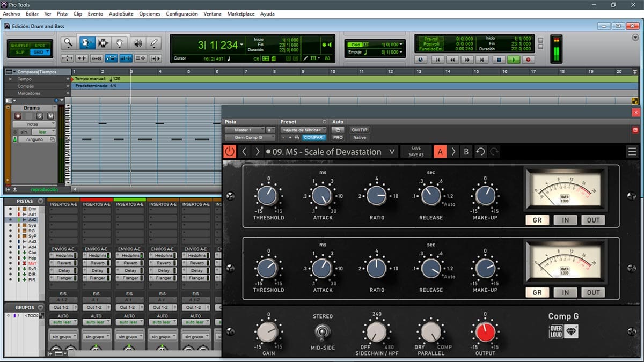644x362 pixels.
Task: Open the Configuración menu
Action: click(182, 13)
